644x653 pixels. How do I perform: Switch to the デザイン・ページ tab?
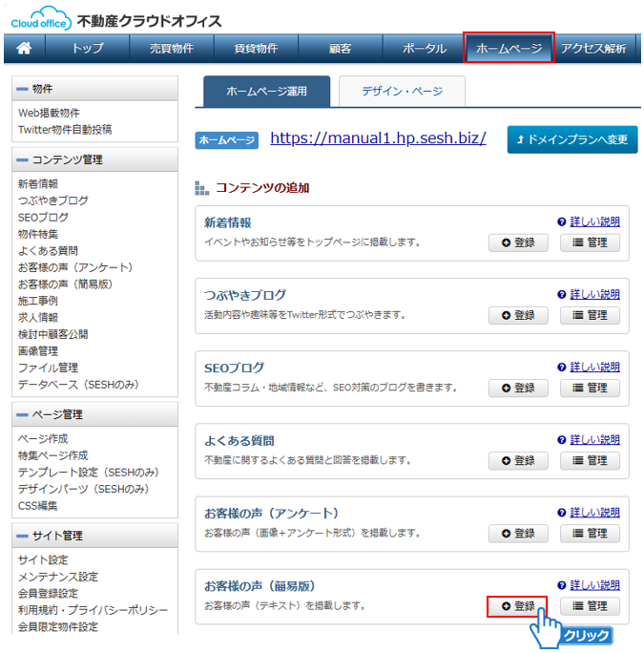pos(402,92)
